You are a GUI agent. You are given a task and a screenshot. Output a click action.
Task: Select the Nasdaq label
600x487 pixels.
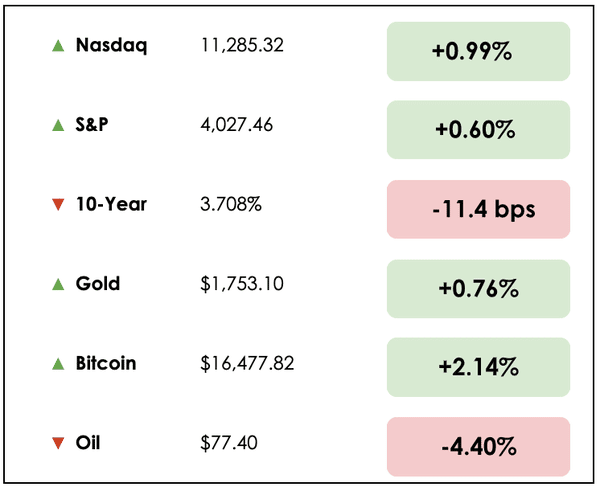click(111, 45)
